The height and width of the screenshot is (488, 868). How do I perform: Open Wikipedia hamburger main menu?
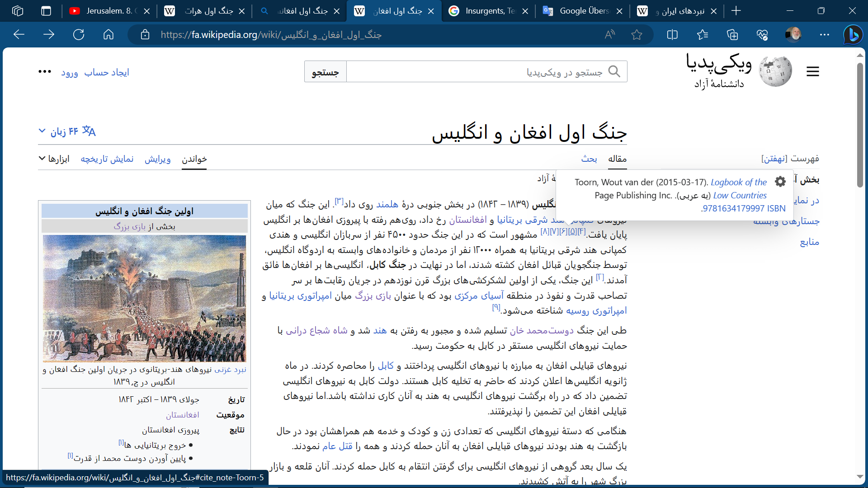(x=812, y=71)
